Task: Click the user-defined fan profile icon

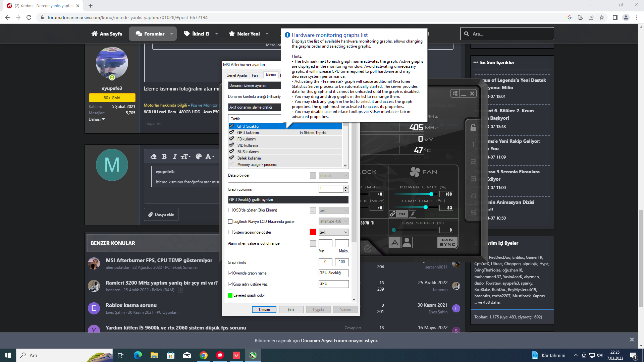Action: click(x=407, y=242)
